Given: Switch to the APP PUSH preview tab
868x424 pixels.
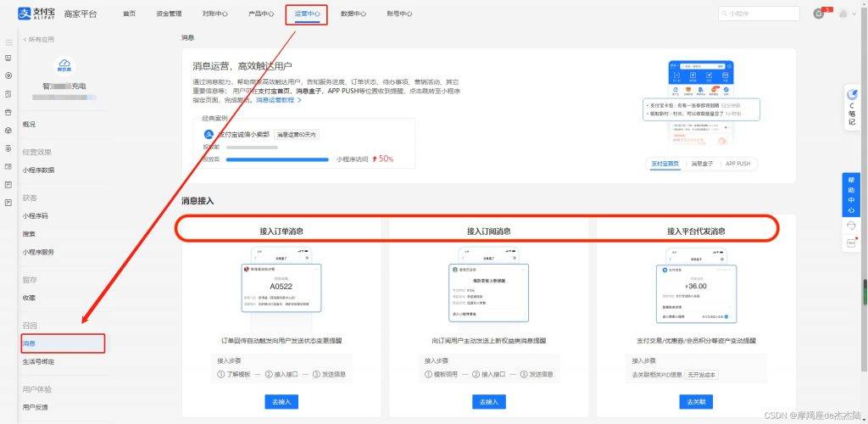Looking at the screenshot, I should 738,164.
